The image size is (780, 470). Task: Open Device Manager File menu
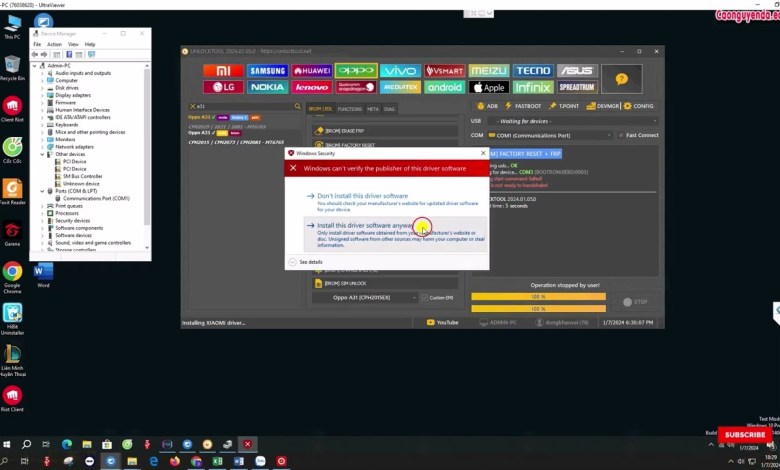tap(37, 44)
